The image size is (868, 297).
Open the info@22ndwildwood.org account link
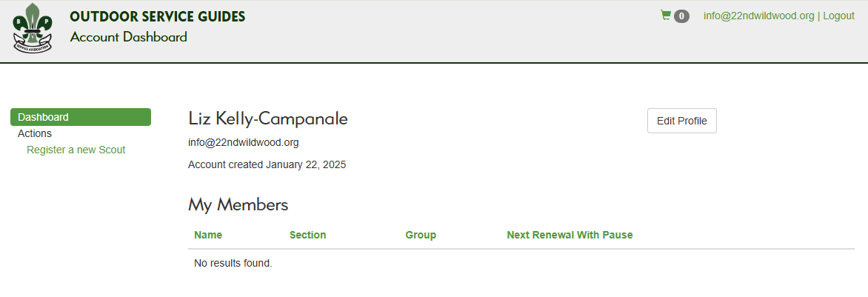click(758, 16)
